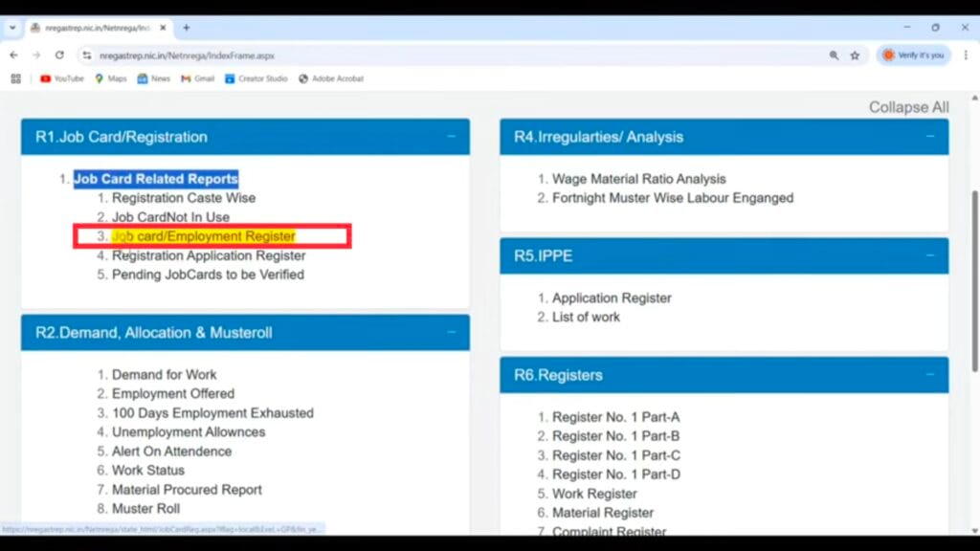Click Collapse All link
The width and height of the screenshot is (980, 551).
908,107
